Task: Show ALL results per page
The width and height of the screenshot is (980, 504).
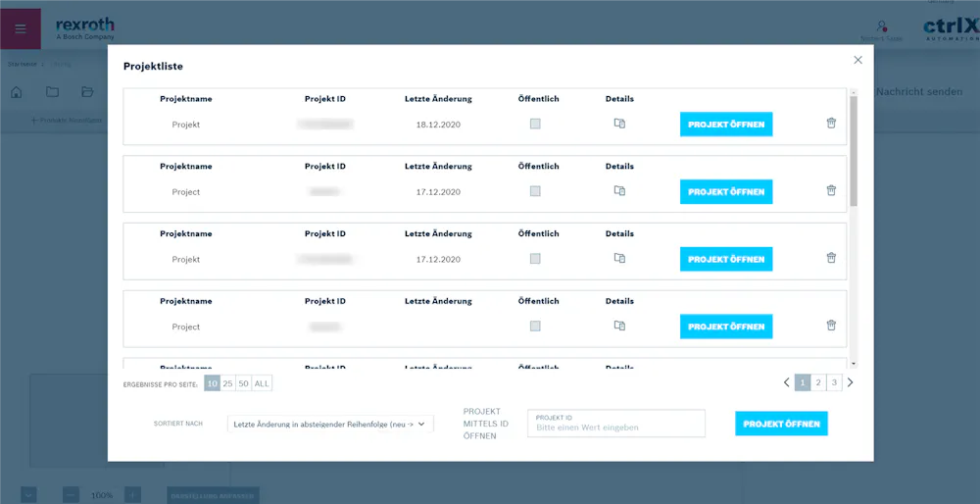Action: [262, 383]
